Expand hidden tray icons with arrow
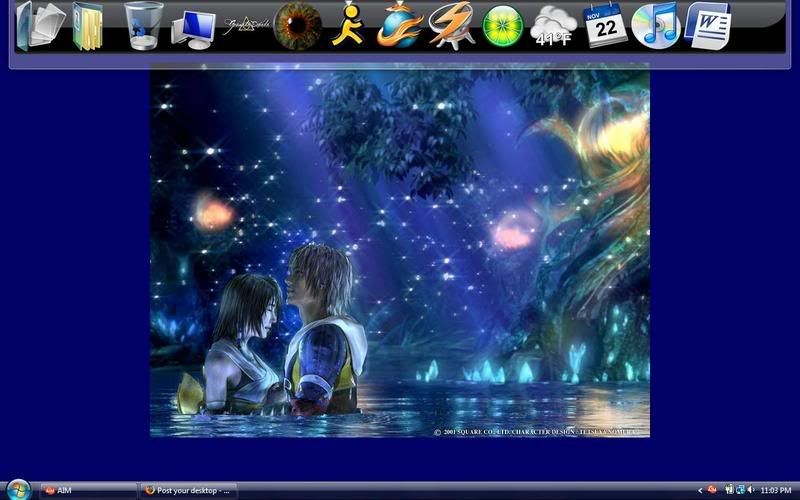This screenshot has width=800, height=500. (700, 491)
